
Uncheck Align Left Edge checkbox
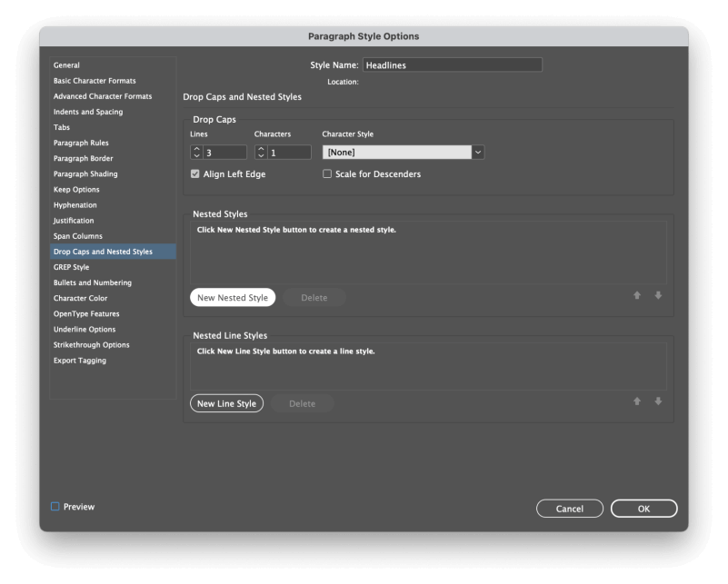point(195,174)
